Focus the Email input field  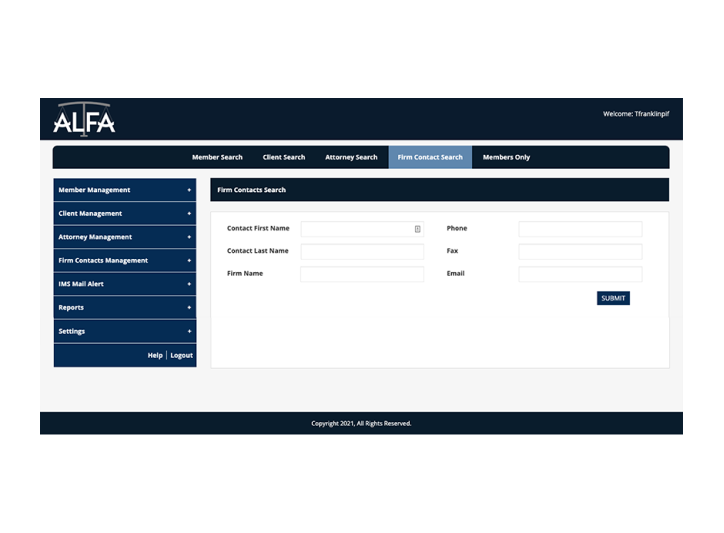pyautogui.click(x=580, y=274)
